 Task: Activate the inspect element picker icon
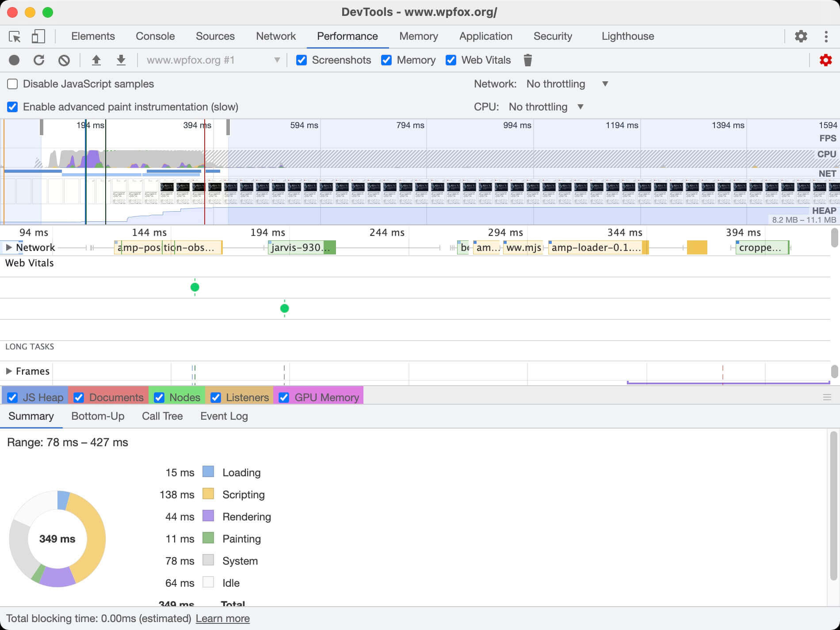[x=15, y=37]
